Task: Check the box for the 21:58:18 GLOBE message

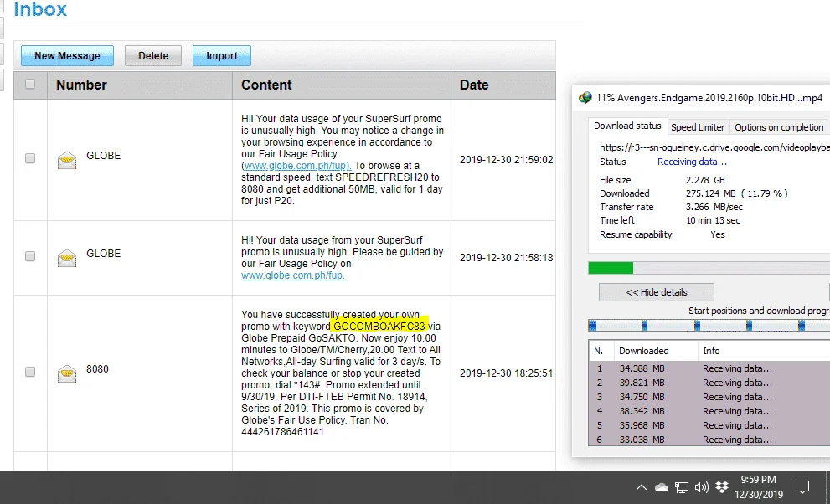Action: (30, 256)
